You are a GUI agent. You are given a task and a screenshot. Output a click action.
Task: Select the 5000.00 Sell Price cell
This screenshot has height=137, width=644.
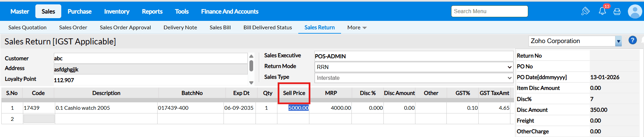tap(298, 108)
